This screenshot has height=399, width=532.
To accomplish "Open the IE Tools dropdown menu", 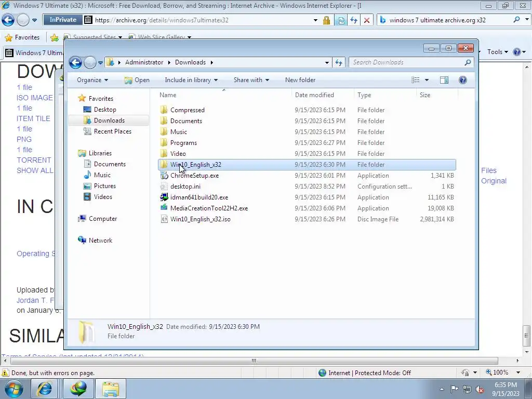I will (x=497, y=52).
